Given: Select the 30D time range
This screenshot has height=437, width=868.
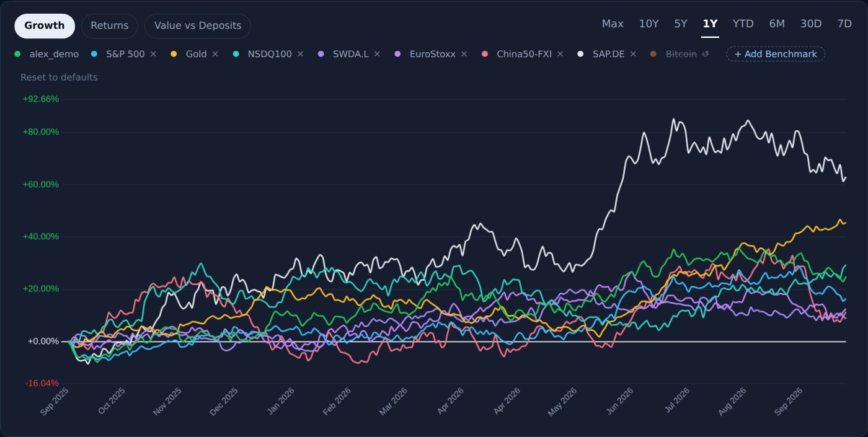Looking at the screenshot, I should [811, 24].
